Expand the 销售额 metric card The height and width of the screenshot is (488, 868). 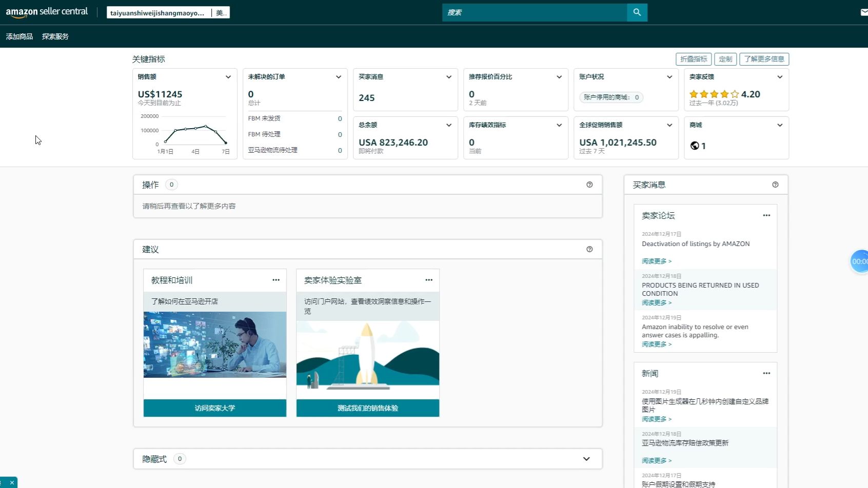point(228,77)
